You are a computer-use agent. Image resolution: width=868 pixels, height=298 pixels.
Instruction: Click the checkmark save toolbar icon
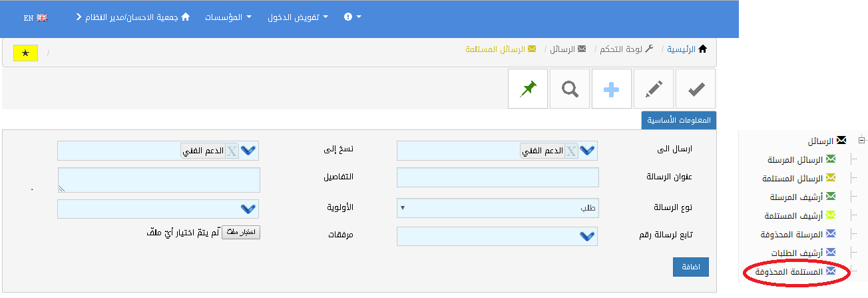(x=696, y=89)
